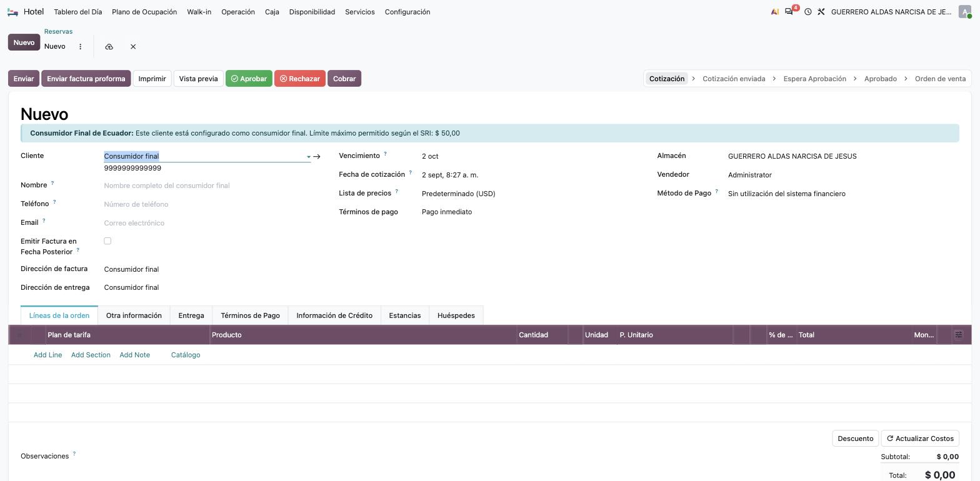
Task: Switch to the Estancias tab
Action: [x=405, y=315]
